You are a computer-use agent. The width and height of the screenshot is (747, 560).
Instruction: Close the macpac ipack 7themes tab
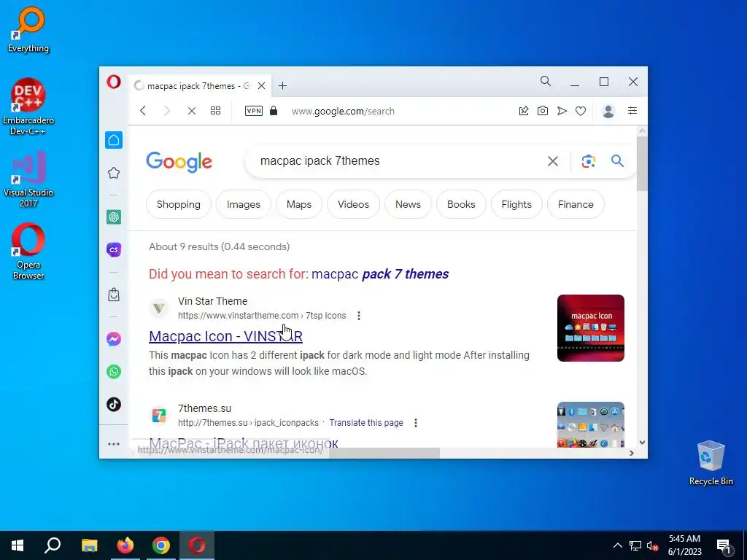(262, 86)
